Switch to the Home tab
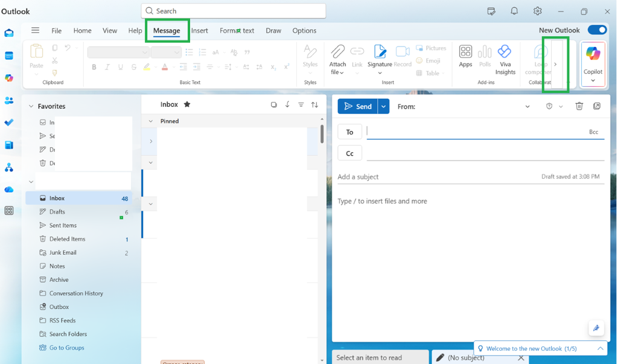 coord(82,30)
